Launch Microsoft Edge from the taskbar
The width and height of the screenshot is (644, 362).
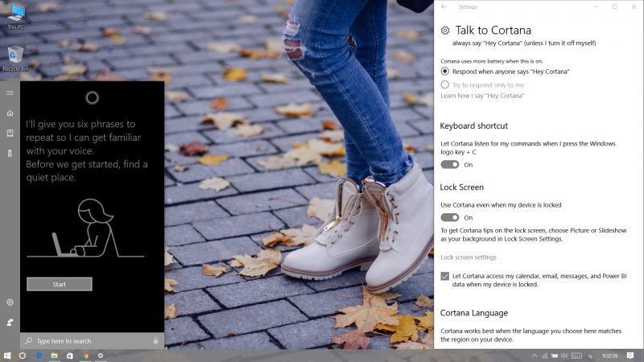[39, 356]
